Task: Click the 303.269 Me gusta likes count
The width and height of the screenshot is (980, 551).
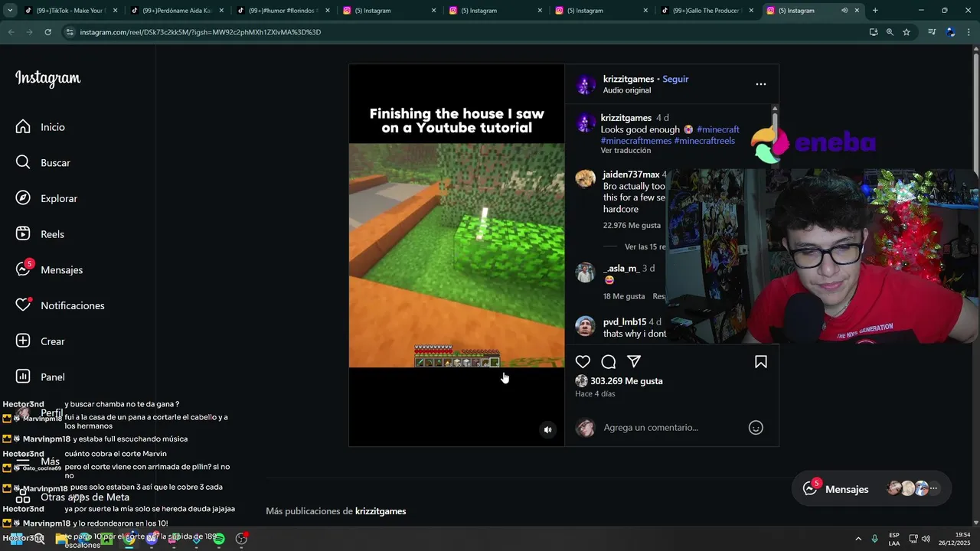Action: pyautogui.click(x=626, y=381)
